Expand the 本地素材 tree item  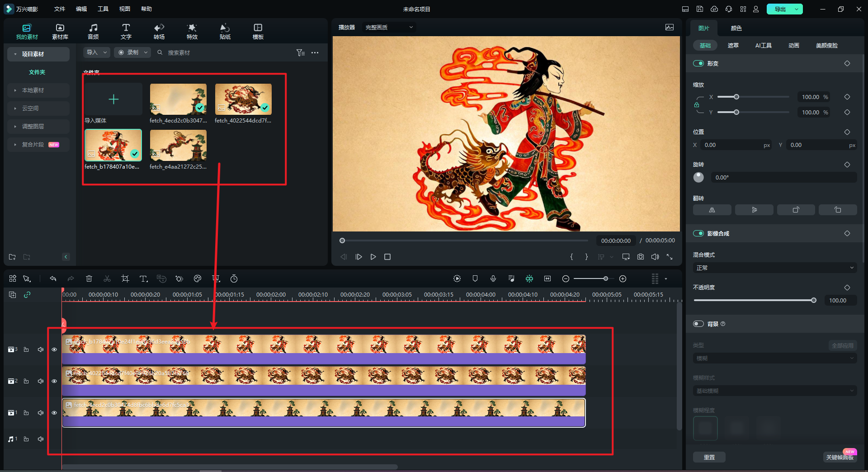coord(33,90)
